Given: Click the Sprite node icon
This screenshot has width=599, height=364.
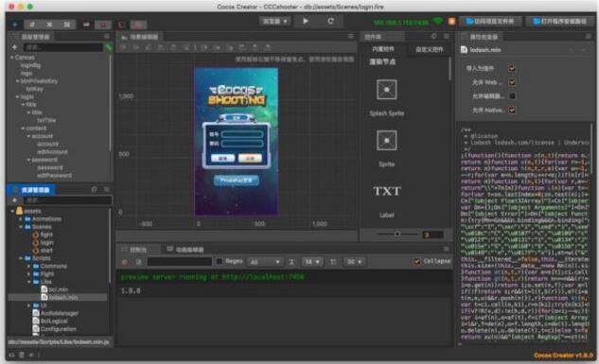Looking at the screenshot, I should point(386,140).
